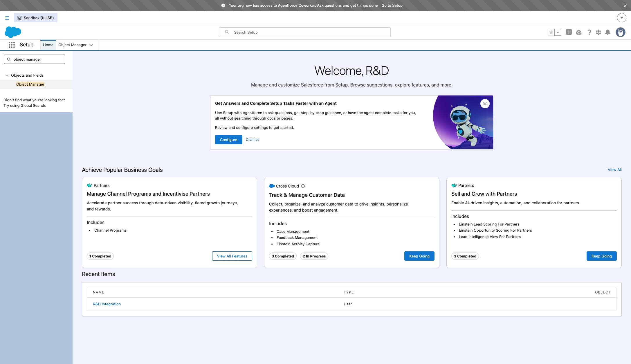Click the 'Sell and Grow with Partners' title
Viewport: 631px width, 364px height.
[484, 194]
